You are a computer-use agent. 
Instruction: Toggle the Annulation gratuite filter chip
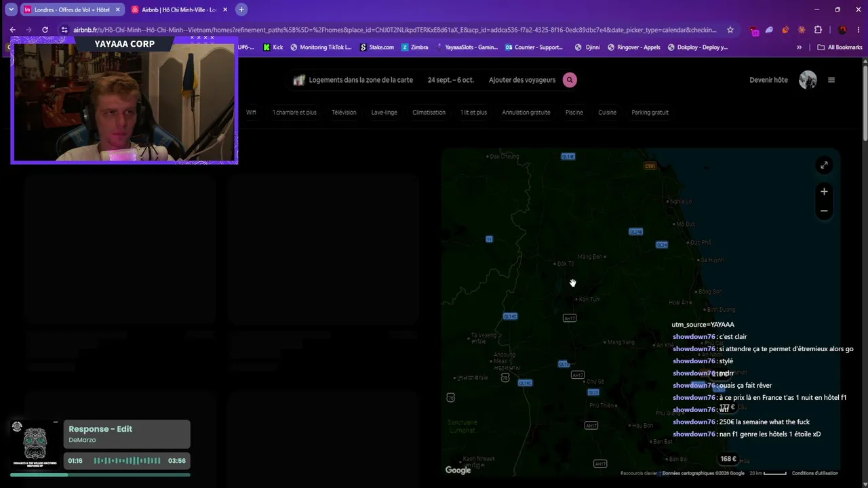pyautogui.click(x=526, y=113)
